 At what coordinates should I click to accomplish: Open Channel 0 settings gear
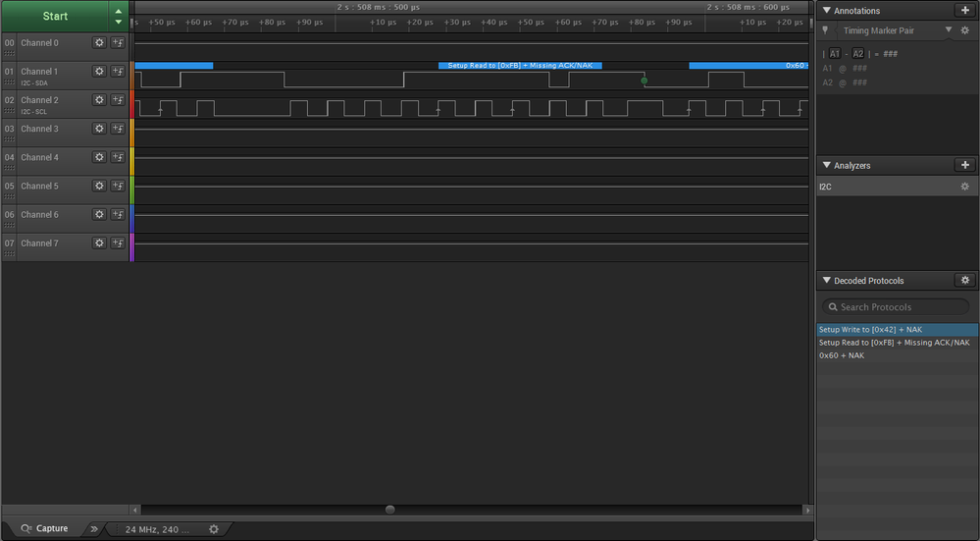click(x=99, y=42)
